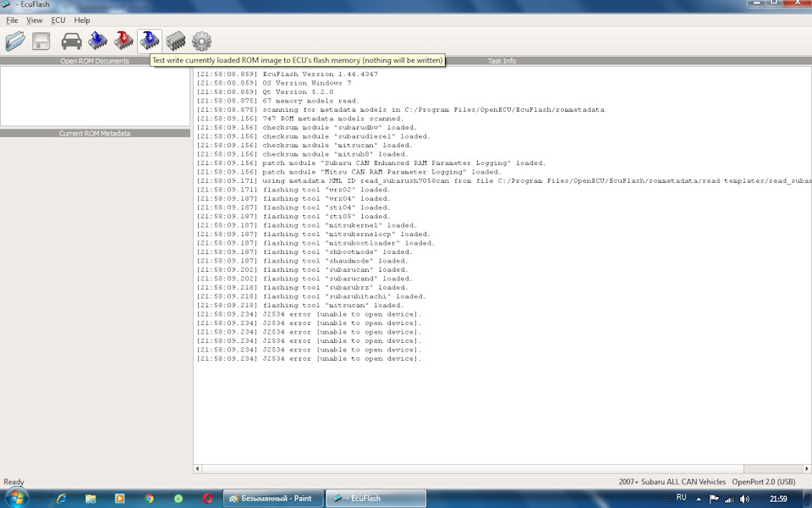Click the network signal tray icon

[729, 499]
